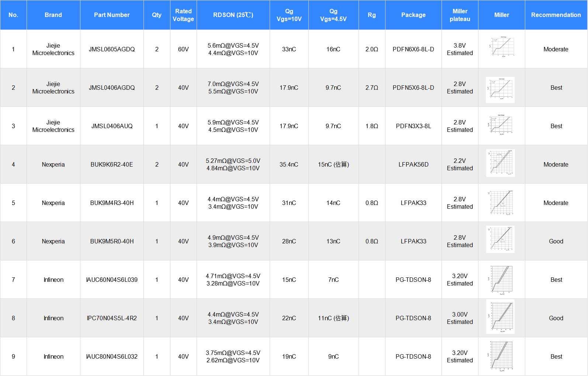
Task: Click the 2.0Ω Rg cell
Action: pyautogui.click(x=372, y=49)
